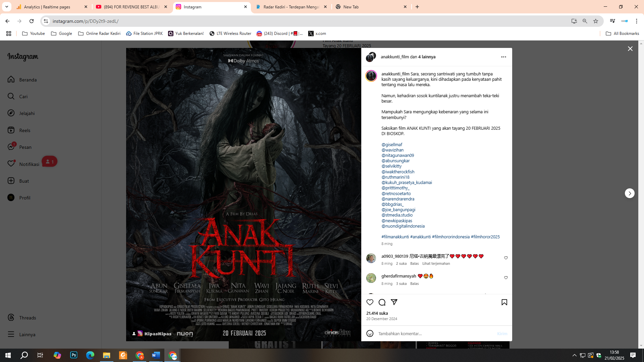Click Lihat terjemahan translation link
This screenshot has height=362, width=644.
coord(436,263)
